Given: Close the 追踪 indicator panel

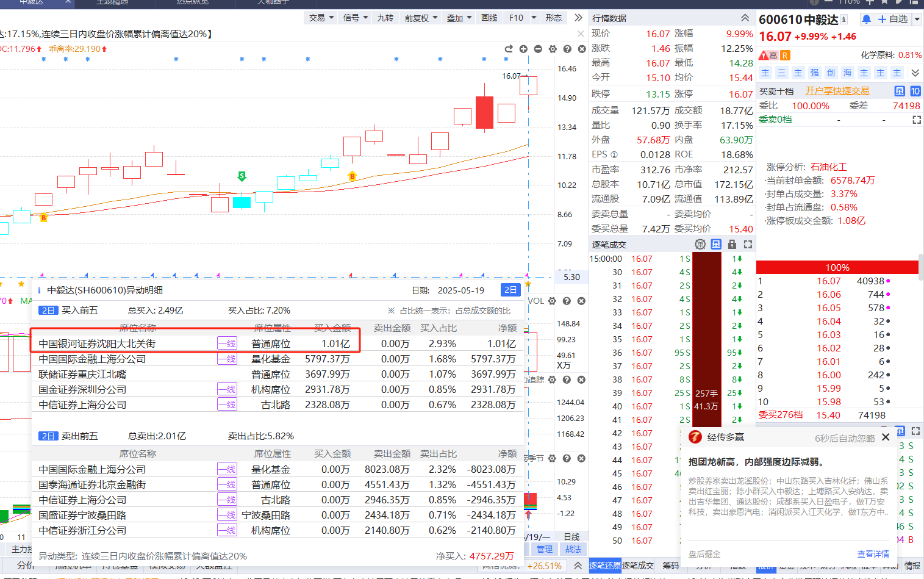Looking at the screenshot, I should coord(581,379).
